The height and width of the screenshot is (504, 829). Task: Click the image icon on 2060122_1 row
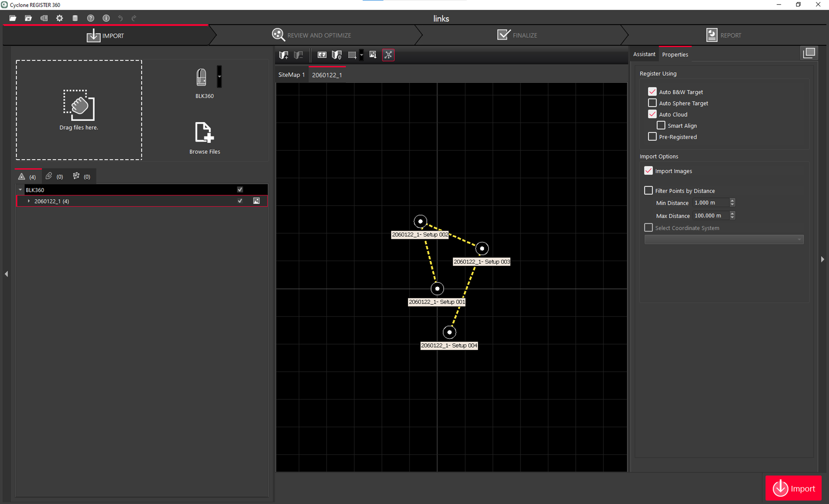coord(256,201)
